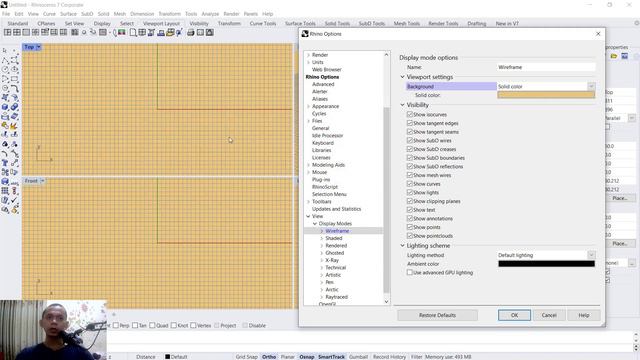Switch to the Curve Tools toolbar tab
This screenshot has height=360, width=640.
[x=263, y=23]
